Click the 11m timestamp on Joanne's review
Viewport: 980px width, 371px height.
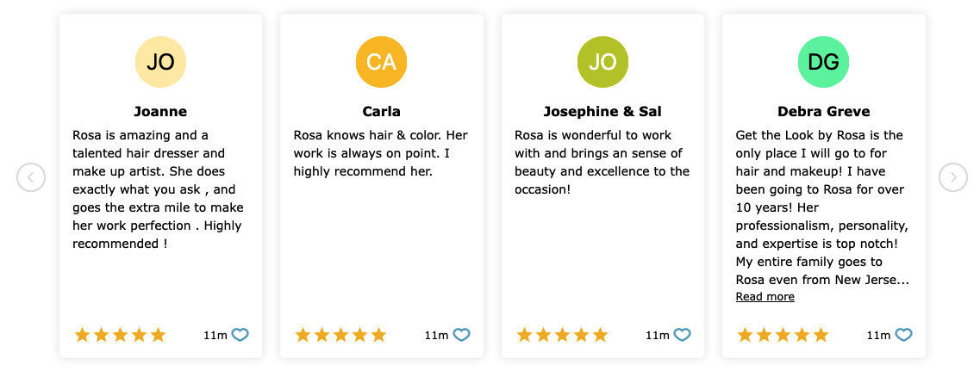click(x=215, y=336)
